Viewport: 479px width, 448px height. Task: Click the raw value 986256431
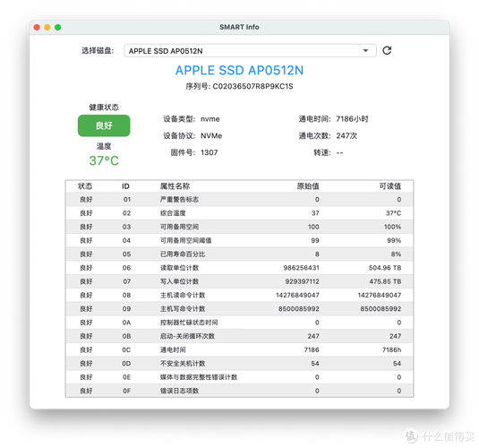(301, 268)
